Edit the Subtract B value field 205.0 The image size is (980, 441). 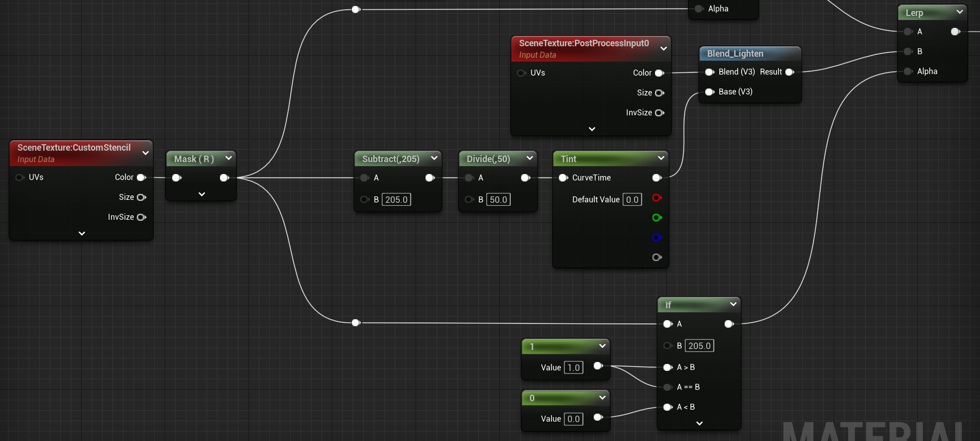pyautogui.click(x=396, y=200)
